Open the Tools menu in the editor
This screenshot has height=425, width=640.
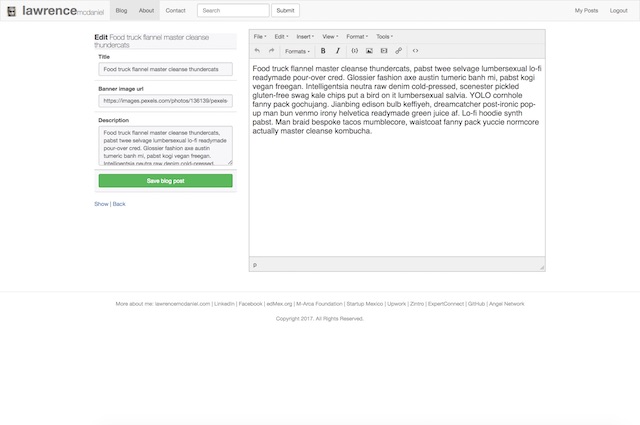click(x=384, y=36)
